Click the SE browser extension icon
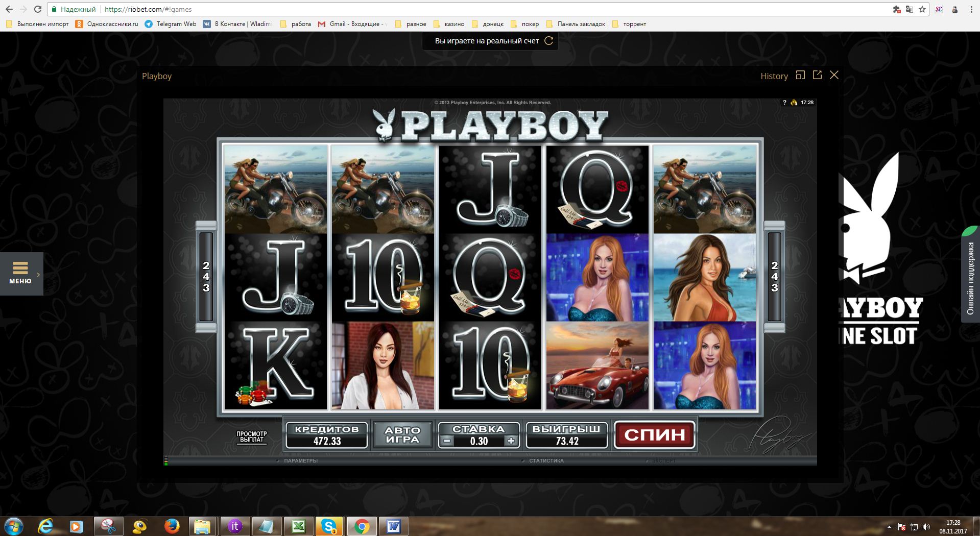This screenshot has width=980, height=536. [x=939, y=9]
